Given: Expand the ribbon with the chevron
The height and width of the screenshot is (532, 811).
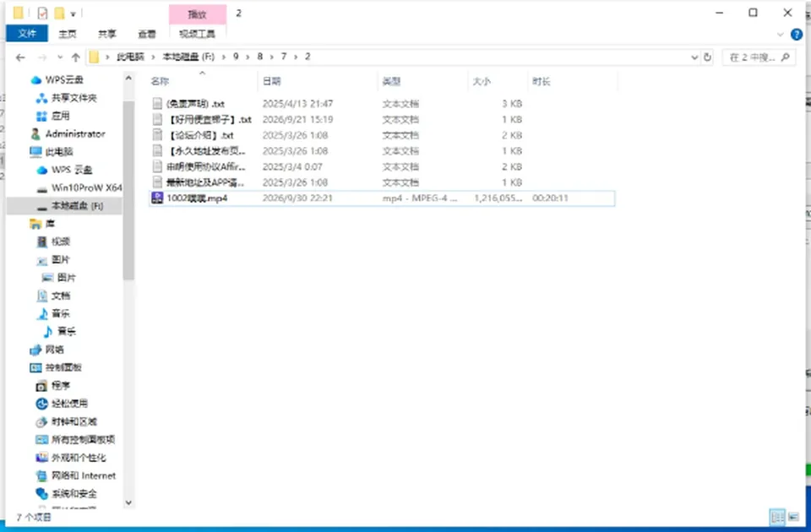Looking at the screenshot, I should [x=780, y=35].
